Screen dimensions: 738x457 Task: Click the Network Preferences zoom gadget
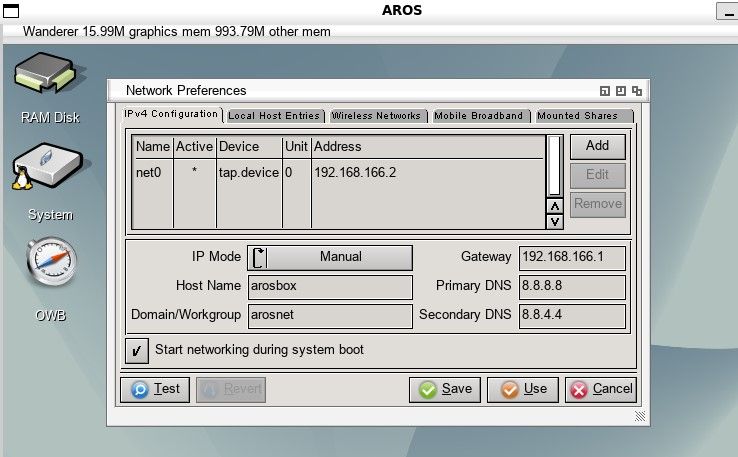tap(621, 91)
